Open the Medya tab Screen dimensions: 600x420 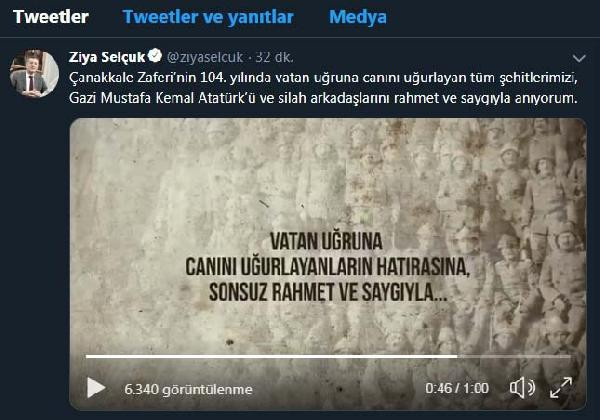(358, 17)
